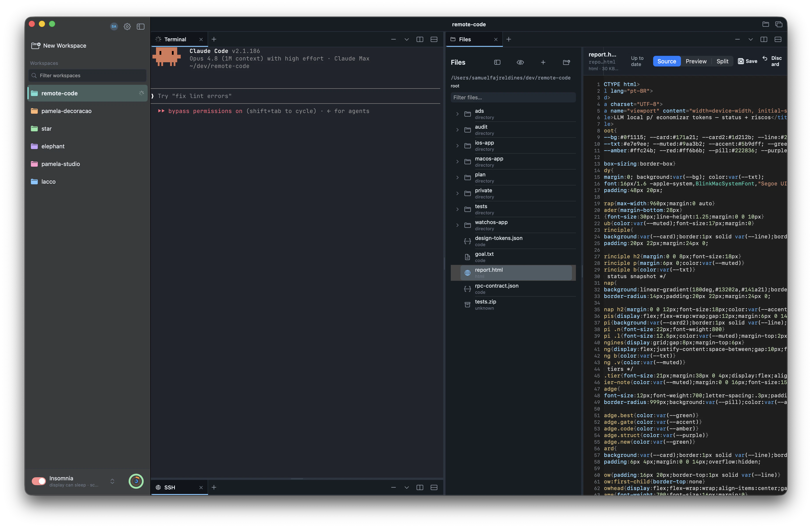Minimize the SSH pane with the dash icon
Image resolution: width=812 pixels, height=528 pixels.
pyautogui.click(x=393, y=487)
